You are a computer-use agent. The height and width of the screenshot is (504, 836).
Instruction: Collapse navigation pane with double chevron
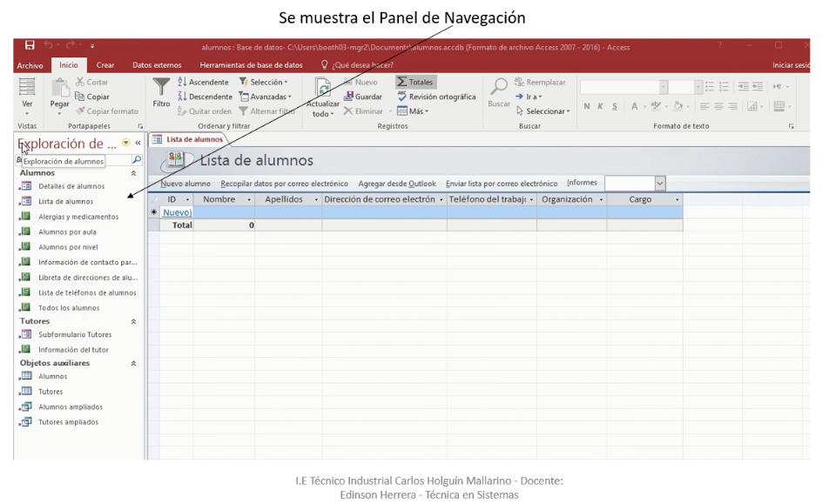click(x=138, y=143)
